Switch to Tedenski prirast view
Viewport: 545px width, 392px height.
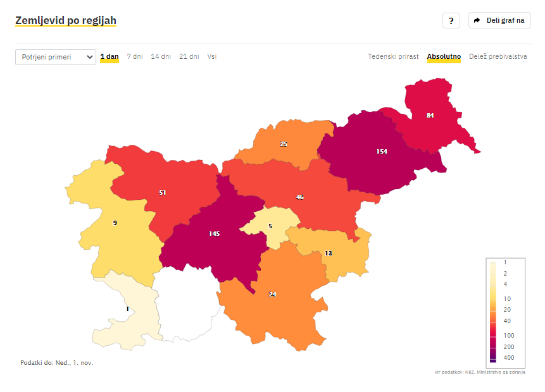click(393, 56)
